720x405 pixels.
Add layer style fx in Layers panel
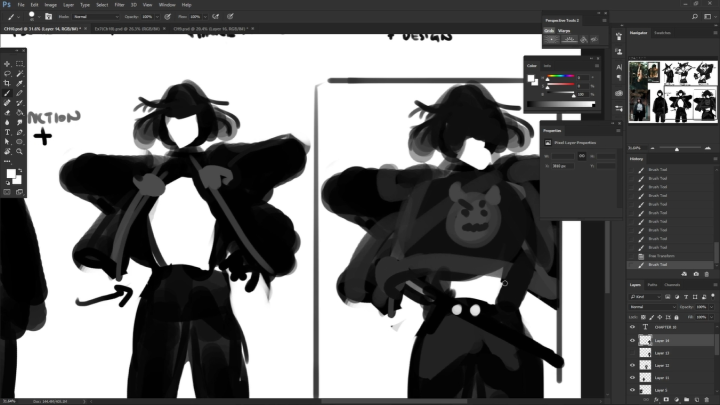pos(656,400)
